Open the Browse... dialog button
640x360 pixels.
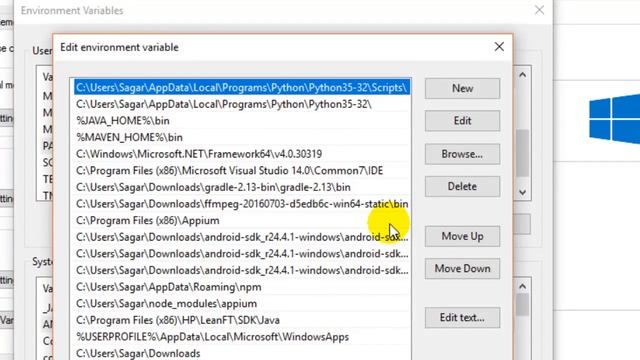[x=462, y=154]
